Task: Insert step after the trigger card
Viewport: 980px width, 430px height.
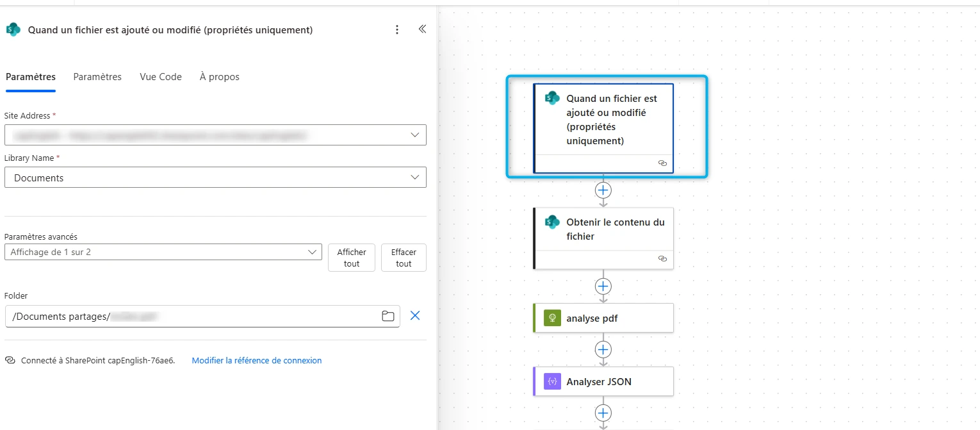Action: point(603,190)
